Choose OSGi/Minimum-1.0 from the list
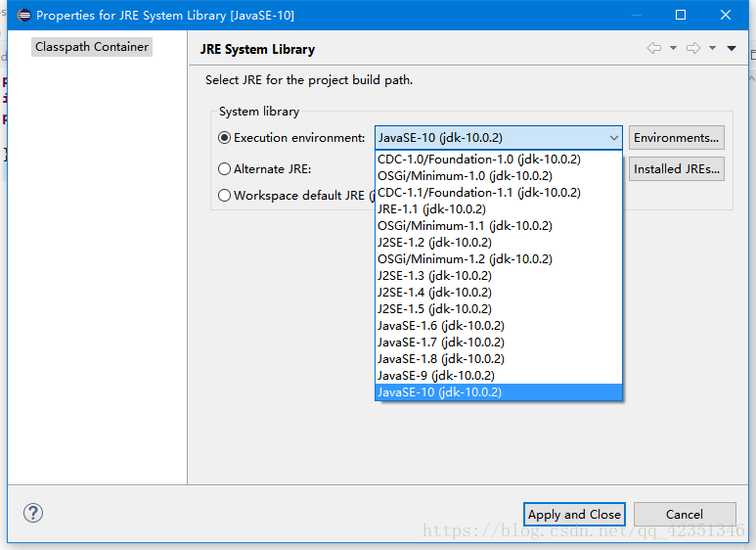The height and width of the screenshot is (550, 756). [x=499, y=176]
